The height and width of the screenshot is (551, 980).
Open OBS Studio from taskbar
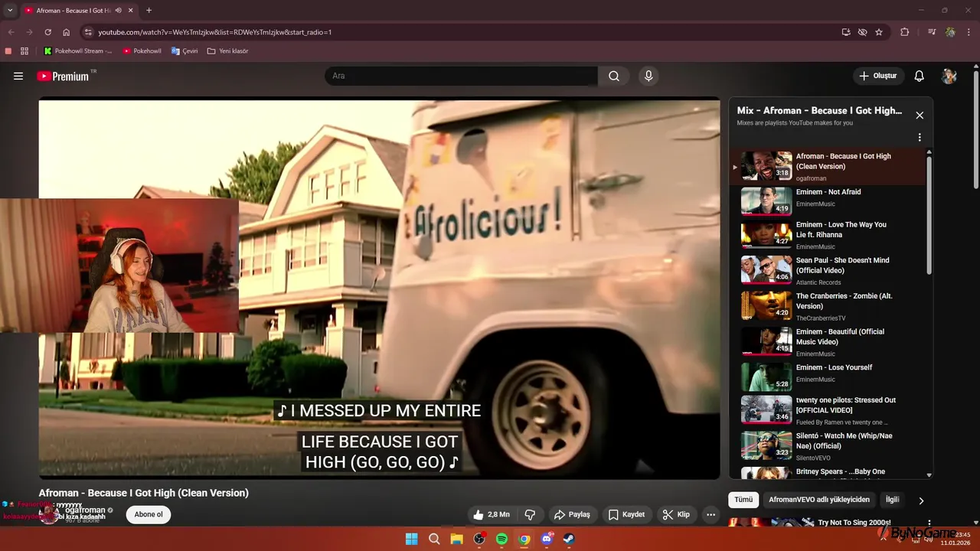pyautogui.click(x=479, y=539)
